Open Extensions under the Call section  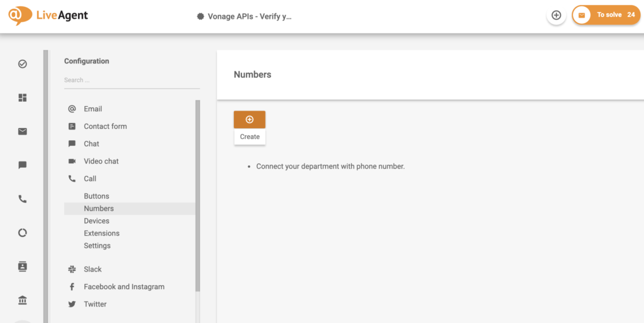101,233
